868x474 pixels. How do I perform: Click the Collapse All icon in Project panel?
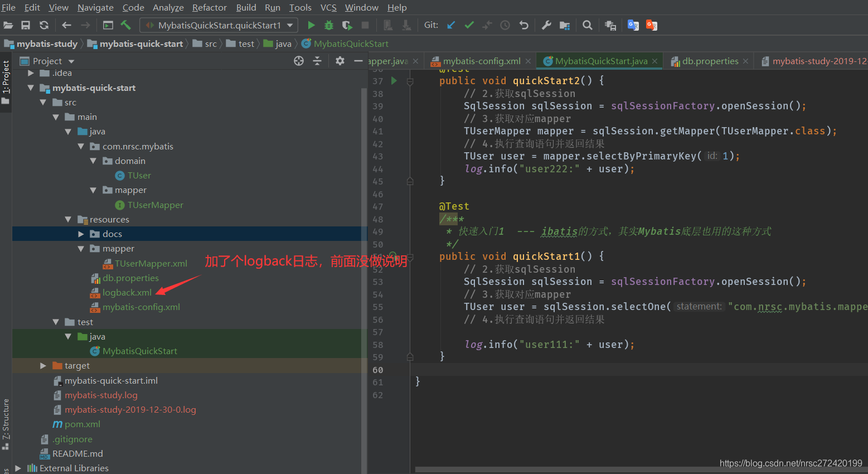[317, 61]
